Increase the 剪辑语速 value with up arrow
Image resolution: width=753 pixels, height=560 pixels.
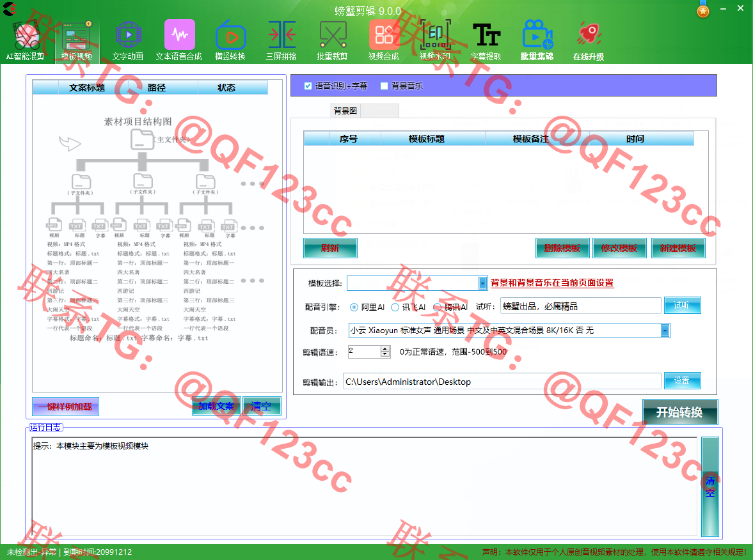(384, 349)
